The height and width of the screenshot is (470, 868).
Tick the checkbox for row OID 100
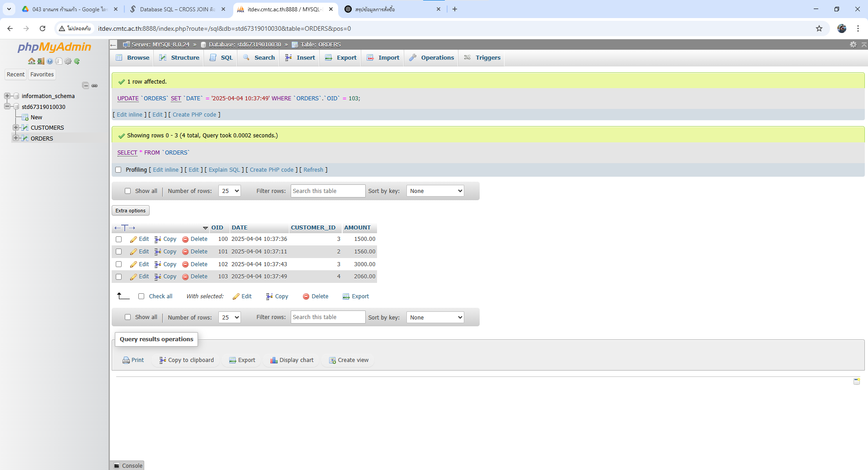[119, 239]
